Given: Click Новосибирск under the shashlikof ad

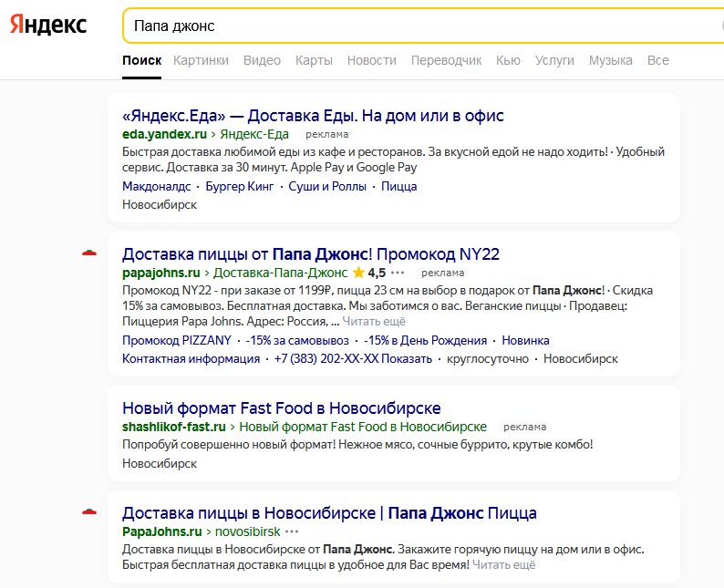Looking at the screenshot, I should (x=160, y=463).
